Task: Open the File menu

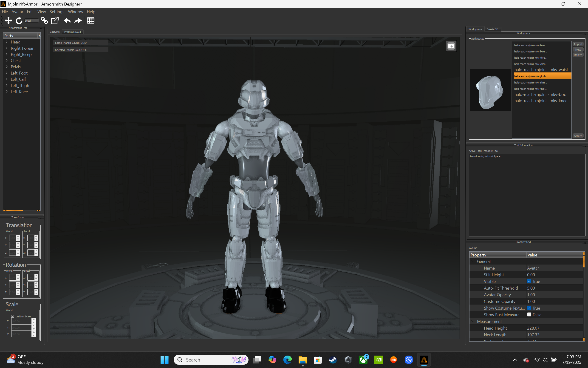Action: (5, 12)
